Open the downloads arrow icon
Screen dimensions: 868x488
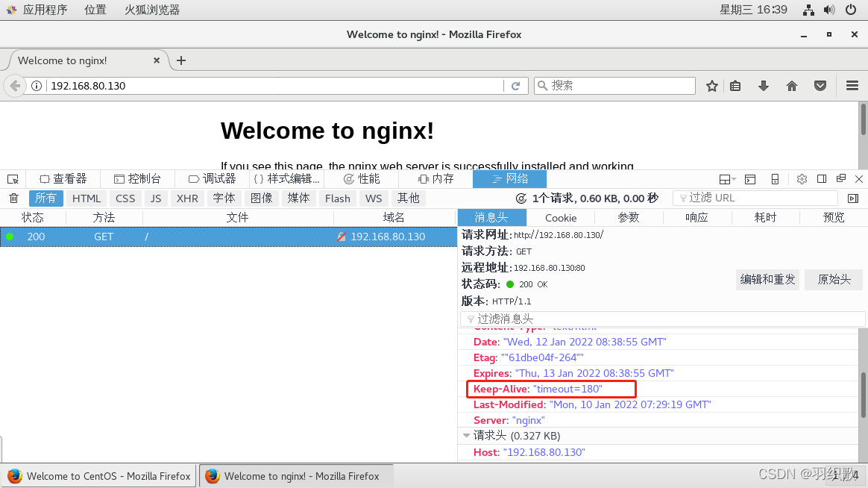point(764,86)
